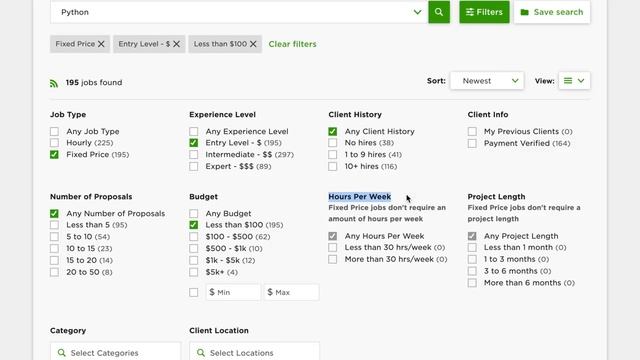Open the Filters panel button
The height and width of the screenshot is (360, 640).
pyautogui.click(x=484, y=12)
